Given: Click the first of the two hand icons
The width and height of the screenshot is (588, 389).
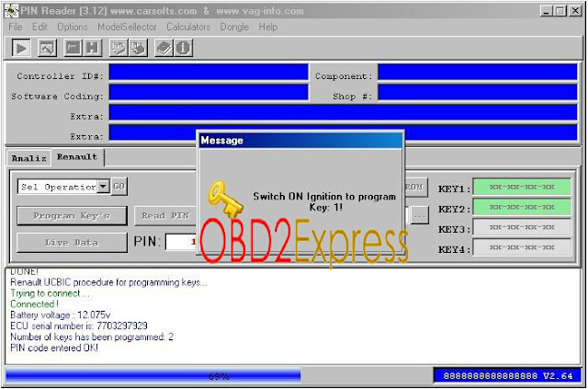Looking at the screenshot, I should [119, 48].
